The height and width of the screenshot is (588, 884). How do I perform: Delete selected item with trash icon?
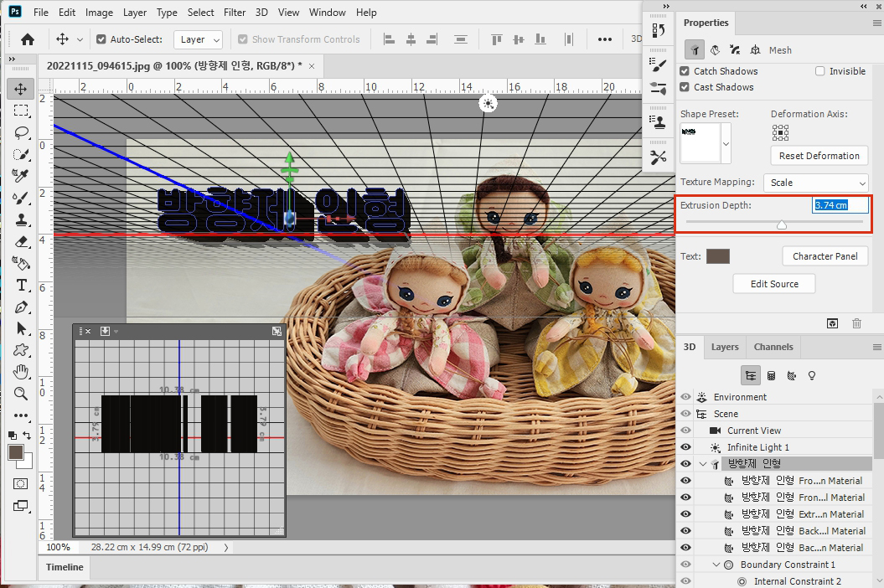[x=856, y=323]
